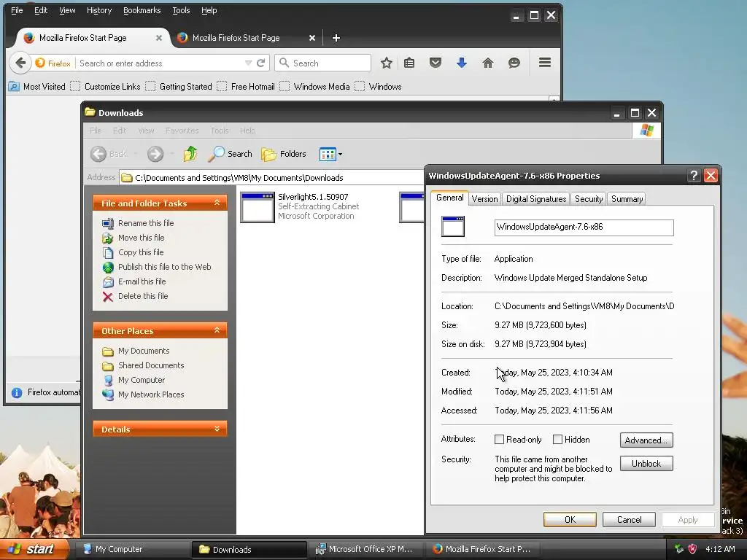
Task: Switch to Microsoft Office XP taskbar item
Action: coord(367,549)
